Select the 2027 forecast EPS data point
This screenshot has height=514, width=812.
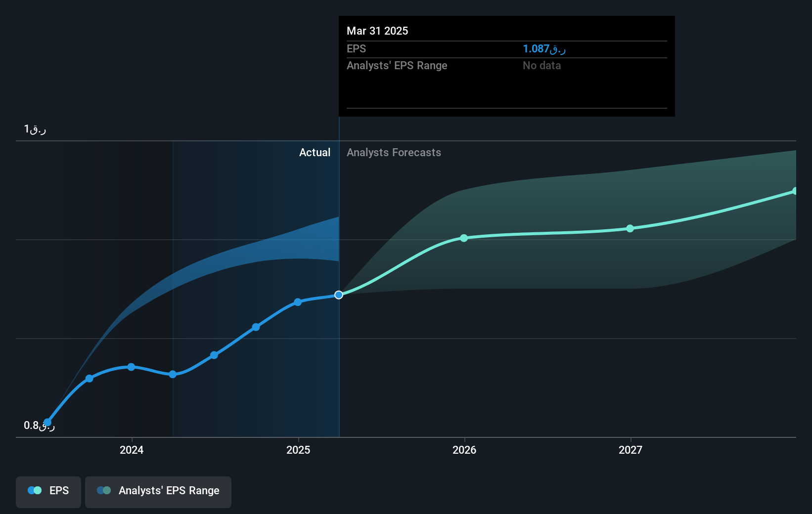630,228
